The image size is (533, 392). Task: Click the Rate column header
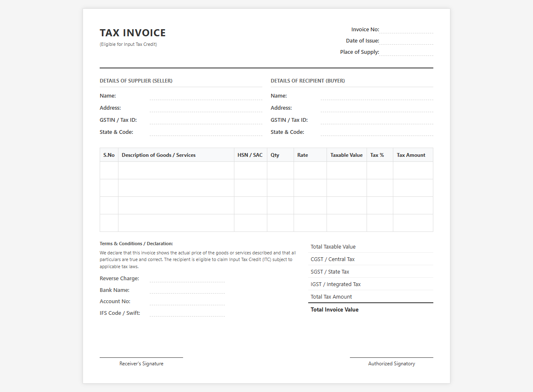pyautogui.click(x=310, y=155)
